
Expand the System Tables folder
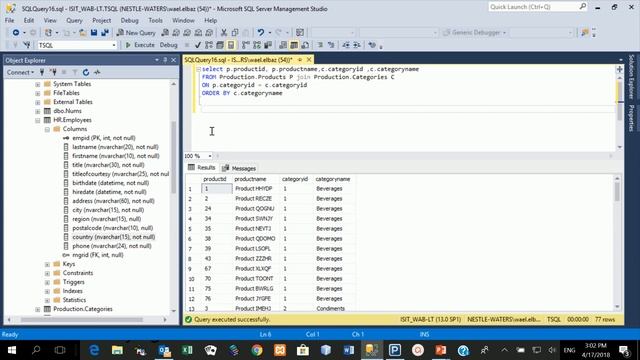click(38, 84)
